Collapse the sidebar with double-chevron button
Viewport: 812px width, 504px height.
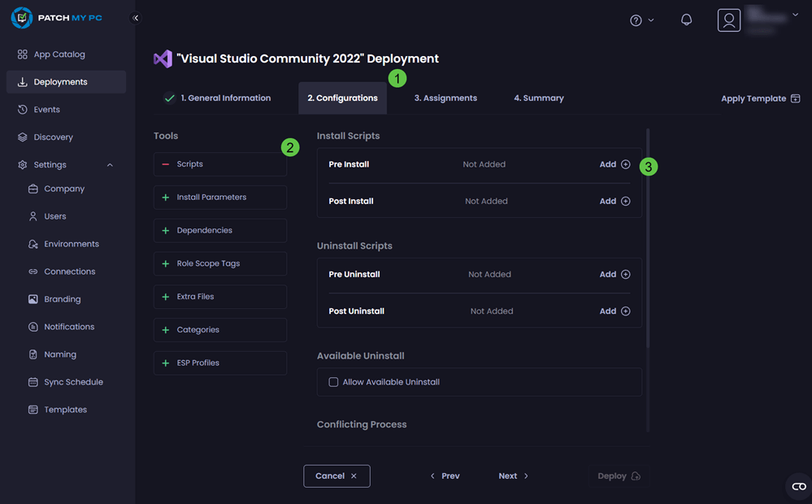tap(135, 18)
